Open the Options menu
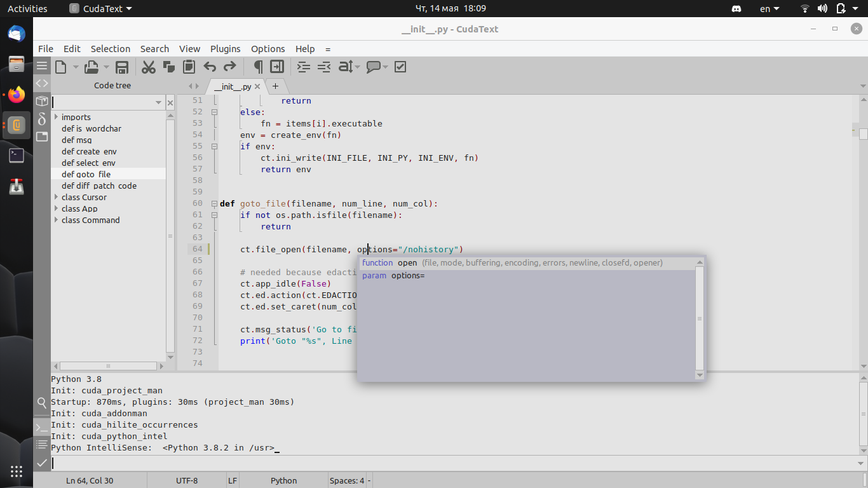This screenshot has width=868, height=488. (x=268, y=49)
